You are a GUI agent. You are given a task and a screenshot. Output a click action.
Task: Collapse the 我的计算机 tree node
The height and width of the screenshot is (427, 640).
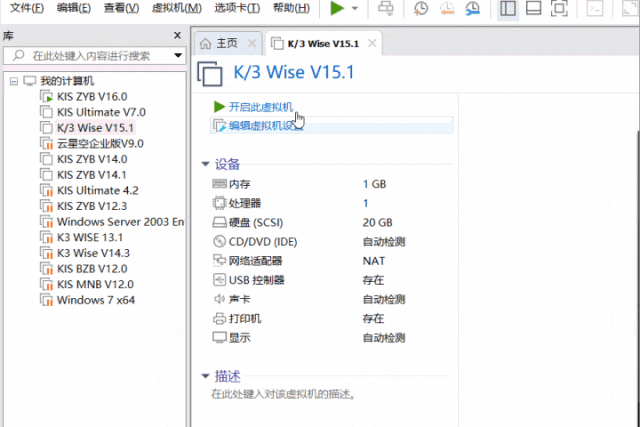(x=14, y=81)
